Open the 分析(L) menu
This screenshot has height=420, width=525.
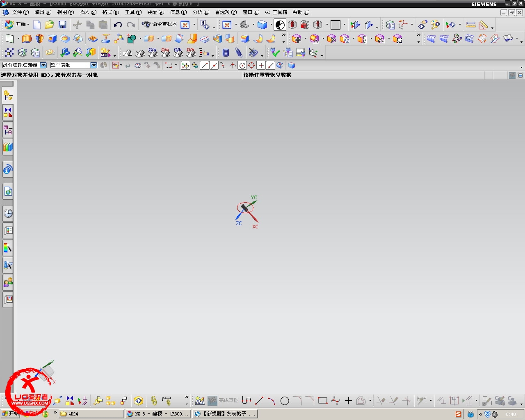[x=201, y=12]
